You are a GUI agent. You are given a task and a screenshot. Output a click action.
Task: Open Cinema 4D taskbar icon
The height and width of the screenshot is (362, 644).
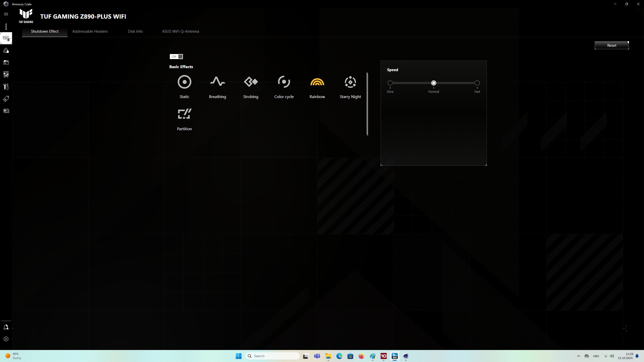406,356
